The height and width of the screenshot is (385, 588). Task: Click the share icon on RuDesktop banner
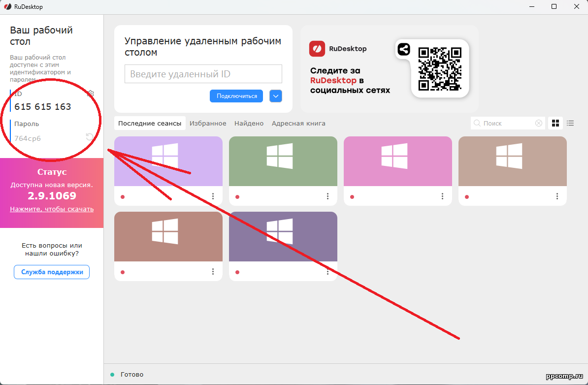tap(403, 49)
